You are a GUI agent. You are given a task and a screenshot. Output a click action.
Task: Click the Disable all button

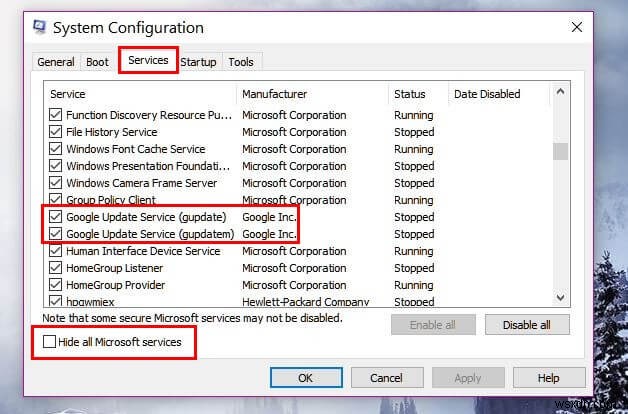point(525,325)
